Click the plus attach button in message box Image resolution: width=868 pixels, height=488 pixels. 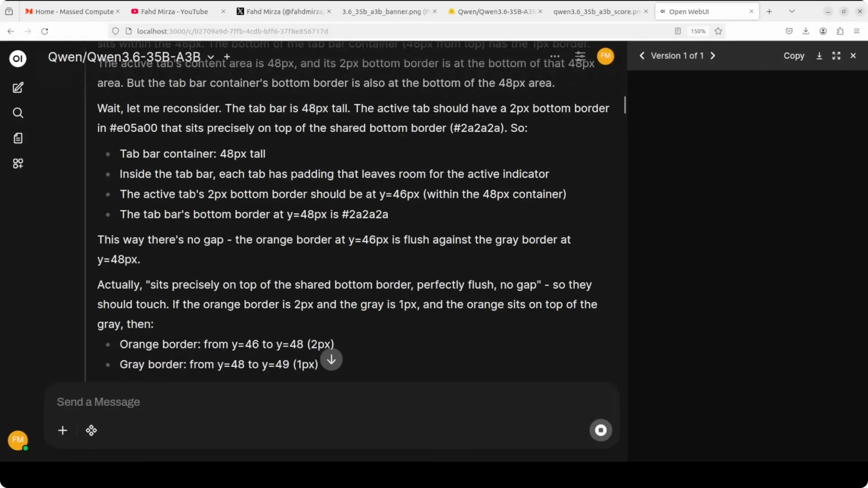(x=63, y=431)
